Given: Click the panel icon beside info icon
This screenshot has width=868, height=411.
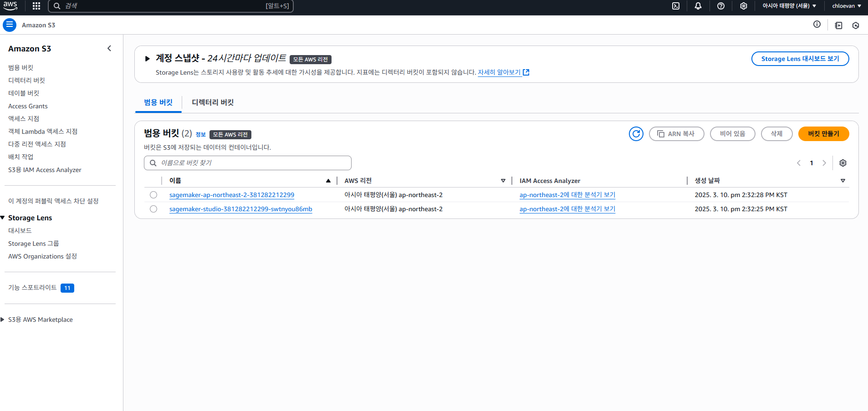Looking at the screenshot, I should (x=838, y=25).
